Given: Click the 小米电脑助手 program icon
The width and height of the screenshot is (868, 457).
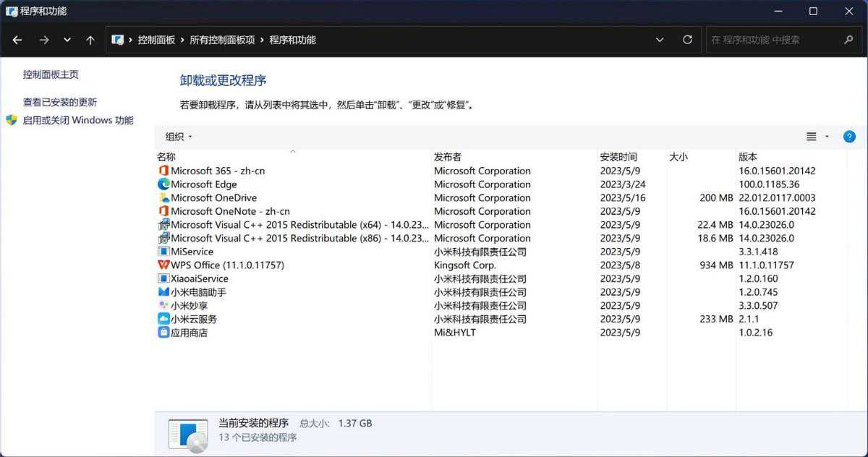Looking at the screenshot, I should [163, 292].
